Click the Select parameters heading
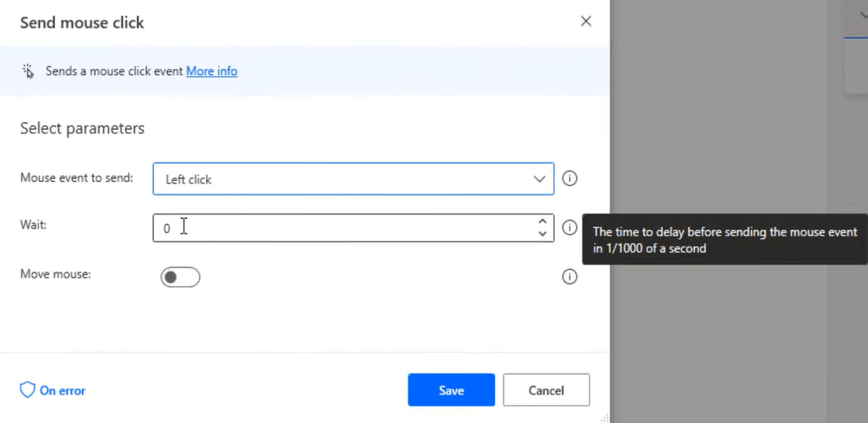868x423 pixels. point(82,128)
